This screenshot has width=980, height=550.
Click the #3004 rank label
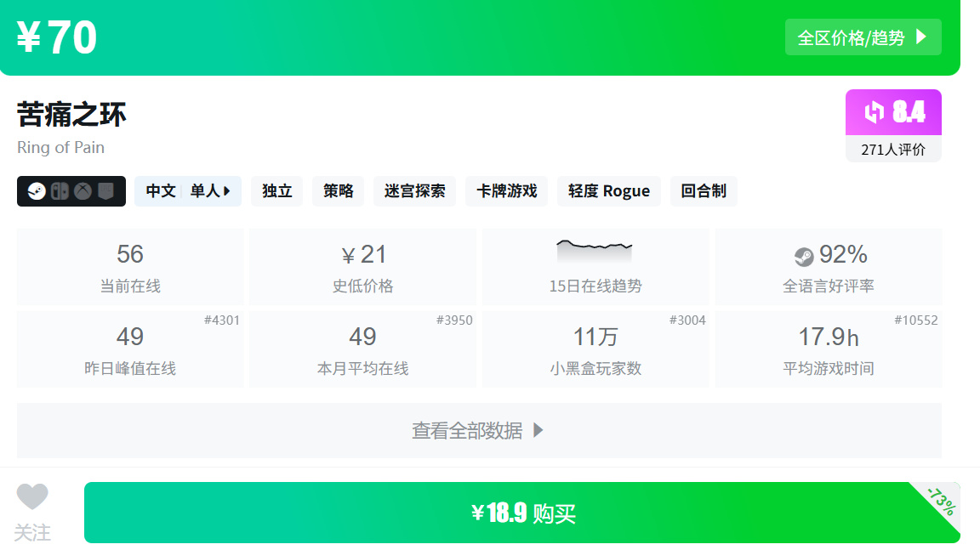[x=687, y=320]
